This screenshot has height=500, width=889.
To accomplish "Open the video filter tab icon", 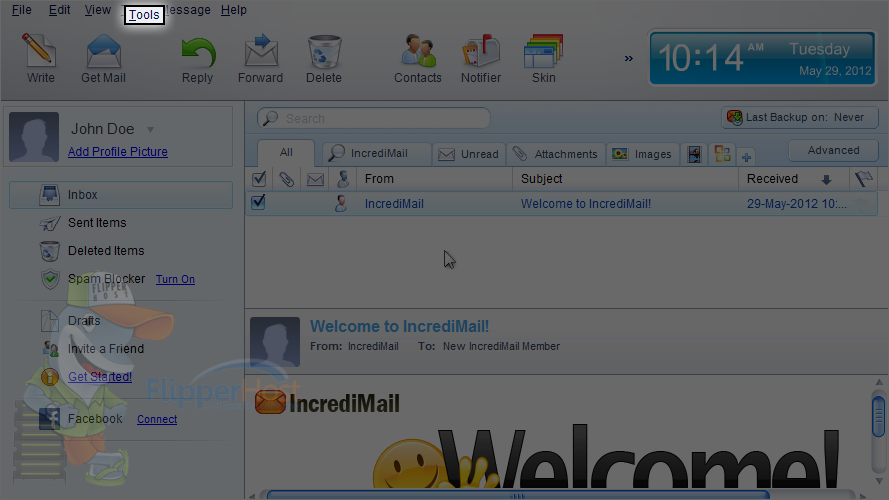I will [x=694, y=154].
